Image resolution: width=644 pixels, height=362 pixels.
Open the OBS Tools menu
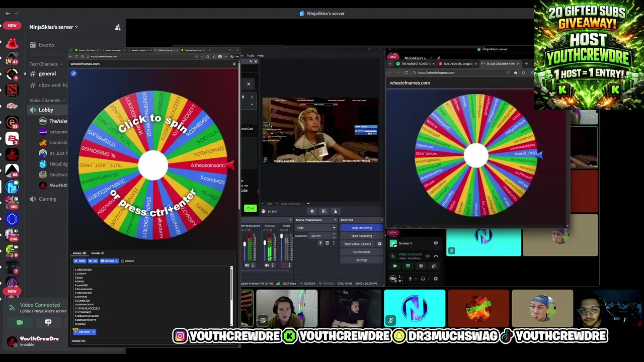[250, 55]
